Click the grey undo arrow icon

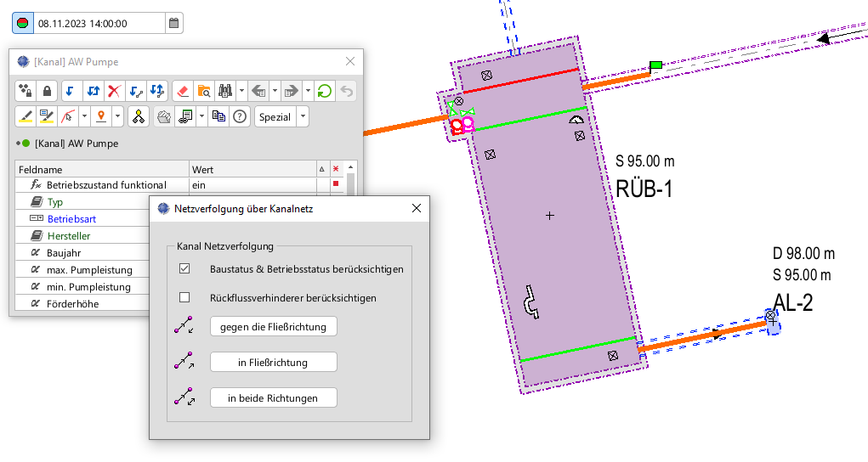pos(347,91)
